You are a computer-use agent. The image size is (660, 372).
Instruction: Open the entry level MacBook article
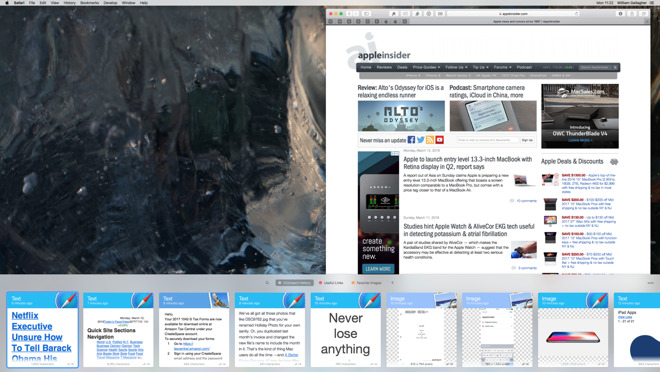coord(468,163)
